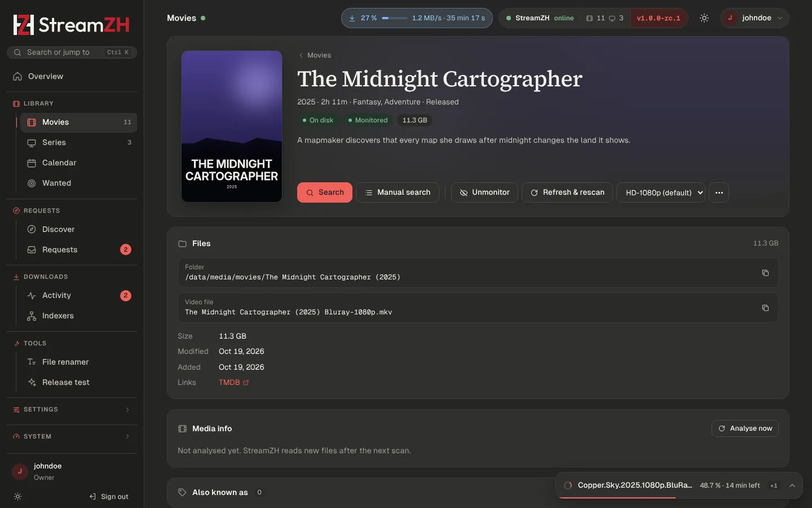
Task: Click the Also known as count 0
Action: 259,492
